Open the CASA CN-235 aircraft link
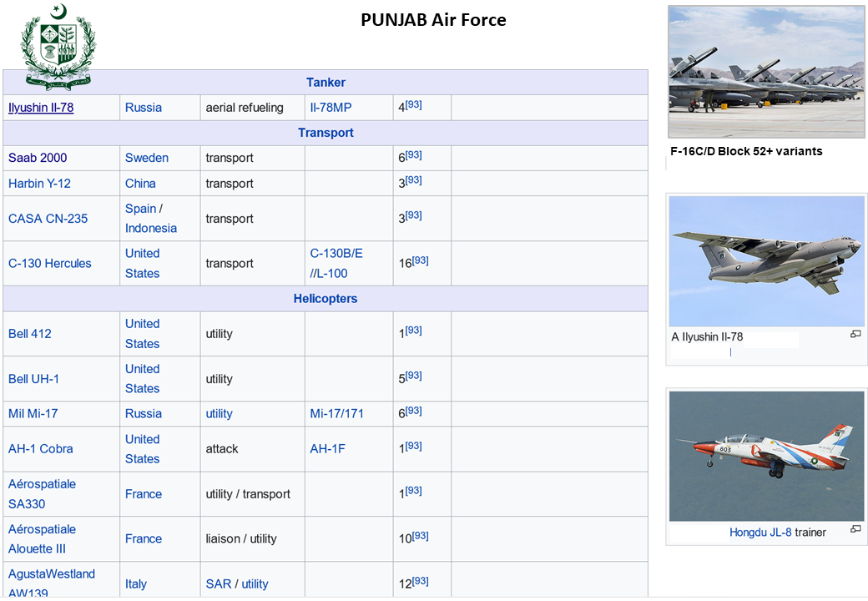Image resolution: width=868 pixels, height=601 pixels. click(48, 219)
